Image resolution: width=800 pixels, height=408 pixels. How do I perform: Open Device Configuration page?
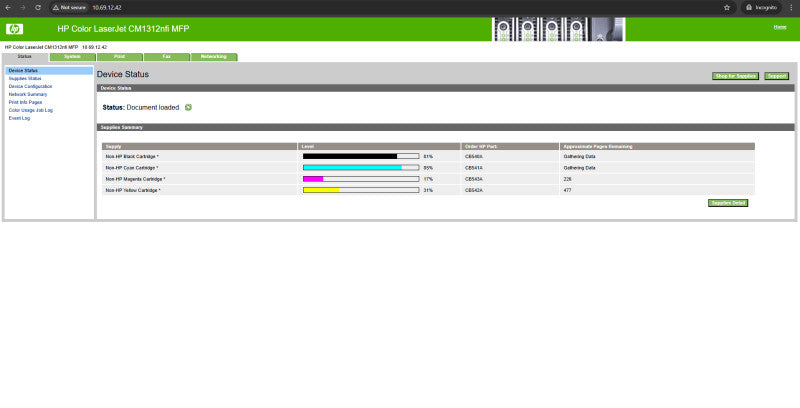click(30, 86)
